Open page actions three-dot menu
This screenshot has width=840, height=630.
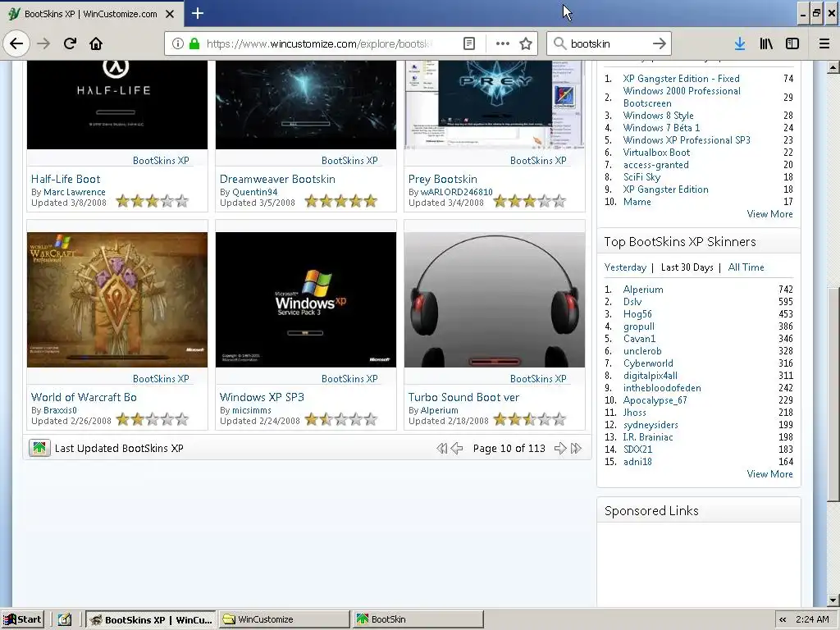tap(503, 44)
